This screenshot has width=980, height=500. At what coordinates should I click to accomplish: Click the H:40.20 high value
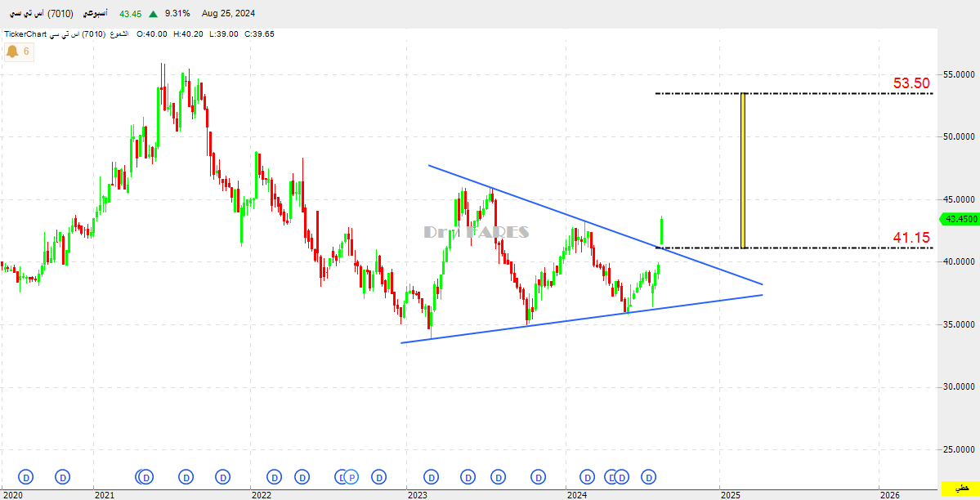click(x=188, y=33)
